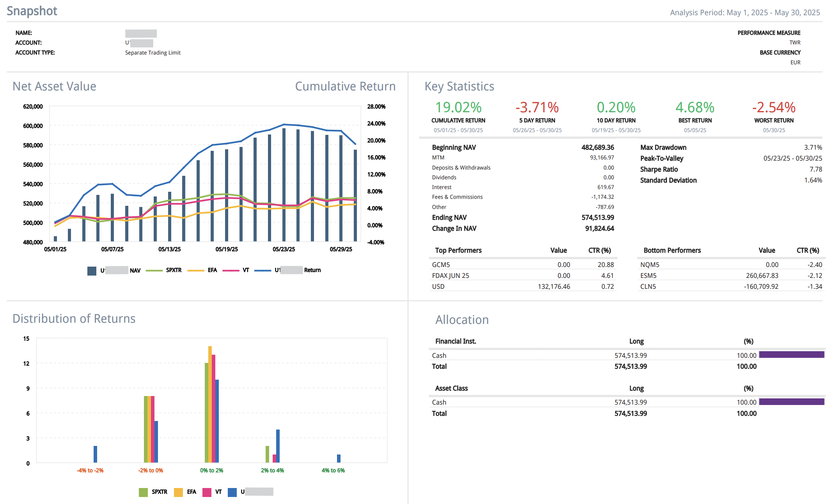Click the purple Asset Class Cash bar
Image resolution: width=839 pixels, height=504 pixels.
pyautogui.click(x=791, y=401)
